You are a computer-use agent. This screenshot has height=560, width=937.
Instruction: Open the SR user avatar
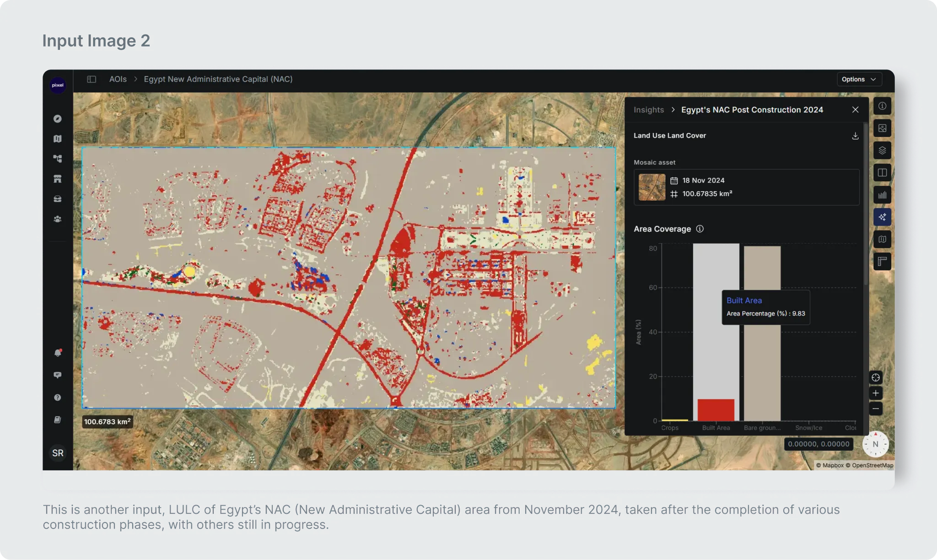58,453
